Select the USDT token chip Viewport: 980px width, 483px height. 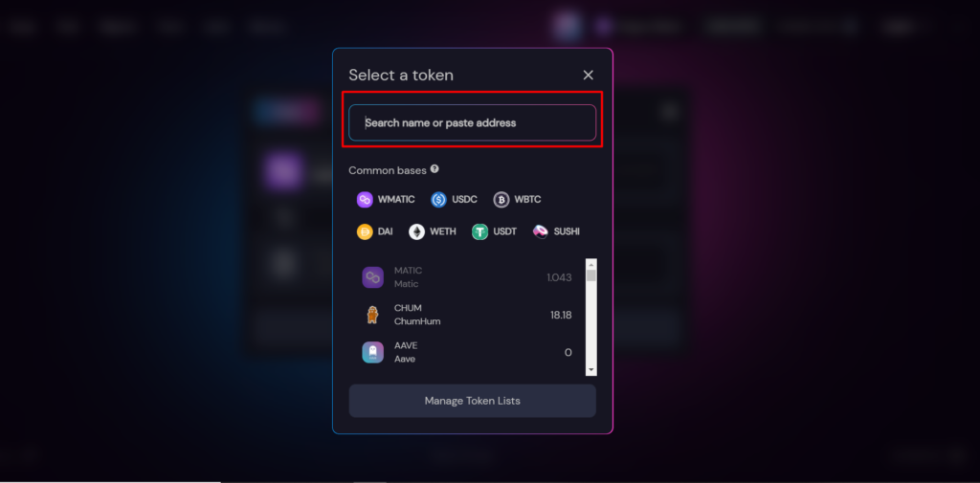pos(494,231)
